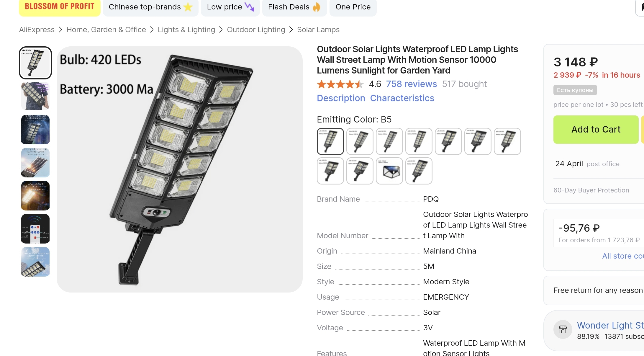Add the solar lamp to cart
The width and height of the screenshot is (644, 356).
[596, 130]
